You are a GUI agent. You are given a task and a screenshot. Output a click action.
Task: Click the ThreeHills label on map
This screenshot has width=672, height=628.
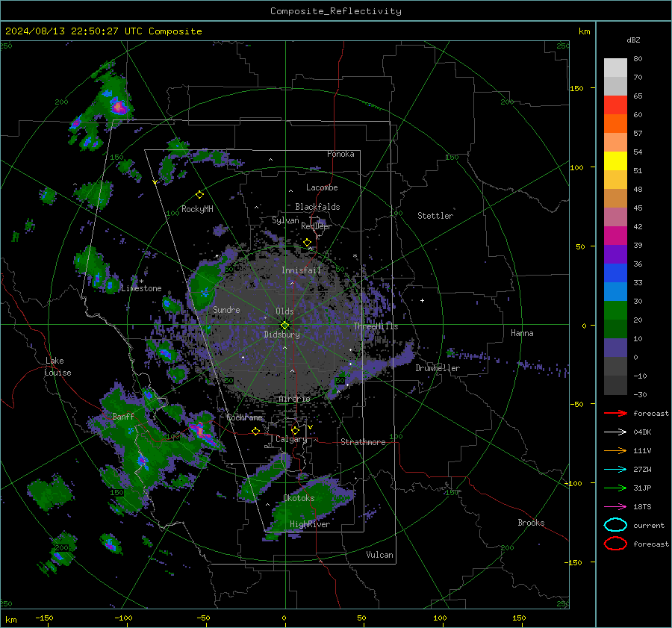(376, 326)
